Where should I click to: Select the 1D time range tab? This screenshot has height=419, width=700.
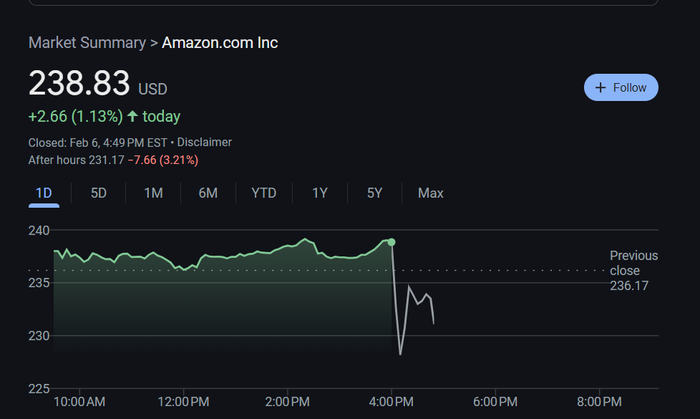point(44,193)
